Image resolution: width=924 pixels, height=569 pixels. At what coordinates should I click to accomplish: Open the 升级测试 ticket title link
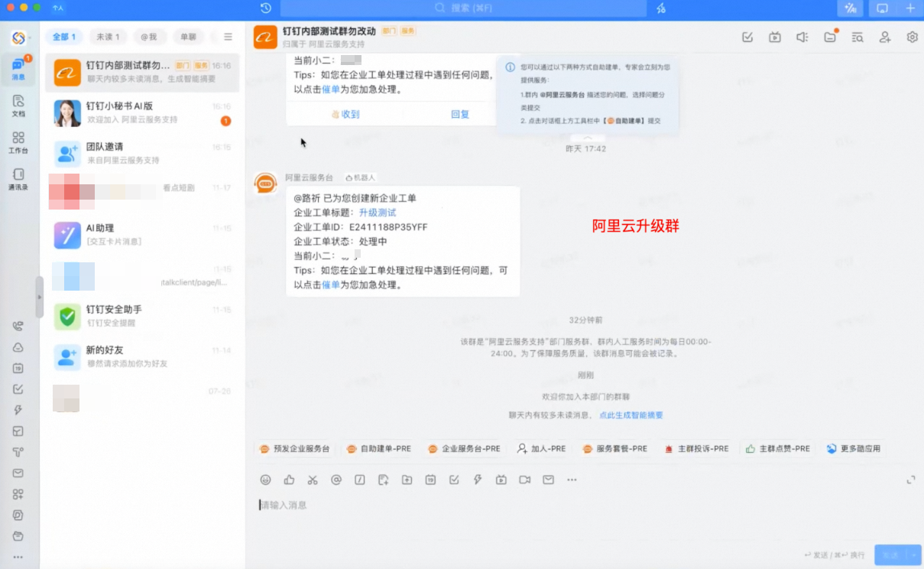click(378, 213)
